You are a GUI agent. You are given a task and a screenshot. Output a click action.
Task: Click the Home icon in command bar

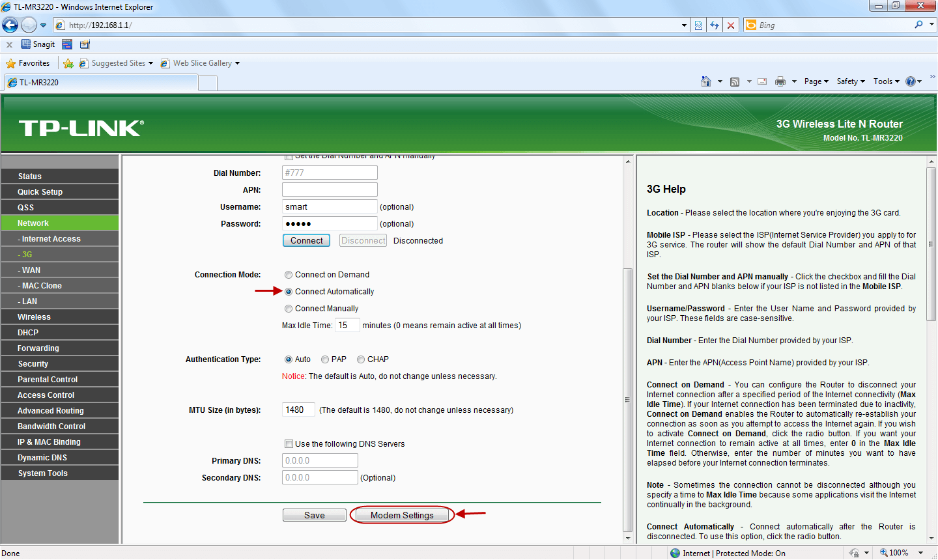706,81
